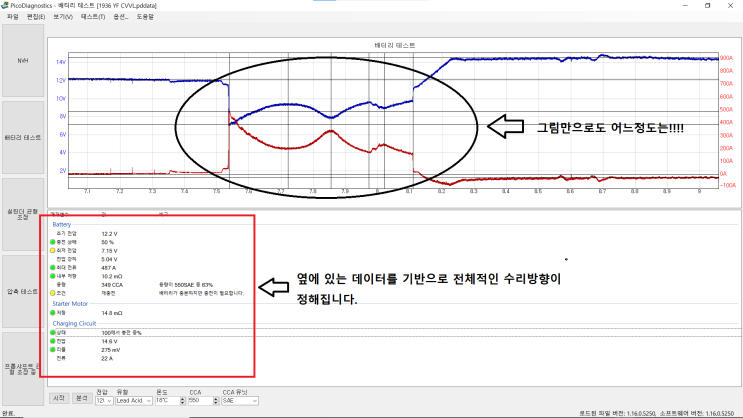Click green status dot beside 275 mV row
This screenshot has width=743, height=418.
point(53,350)
